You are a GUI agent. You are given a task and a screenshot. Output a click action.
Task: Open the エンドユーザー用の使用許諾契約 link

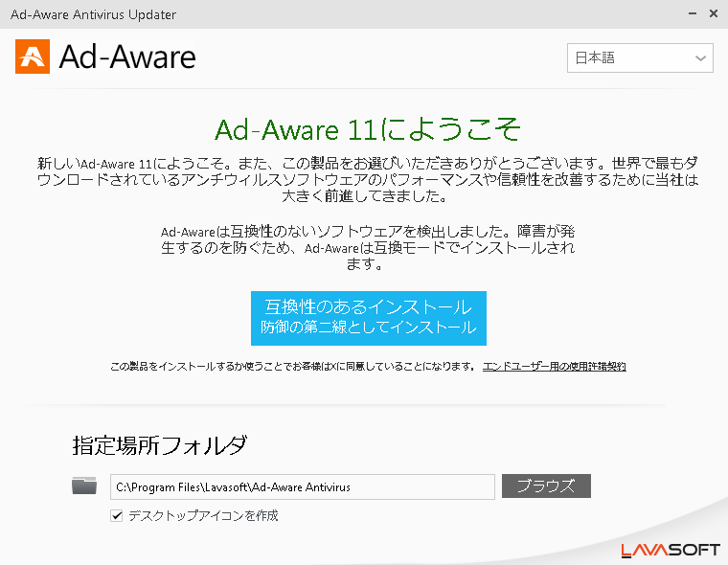tap(555, 367)
